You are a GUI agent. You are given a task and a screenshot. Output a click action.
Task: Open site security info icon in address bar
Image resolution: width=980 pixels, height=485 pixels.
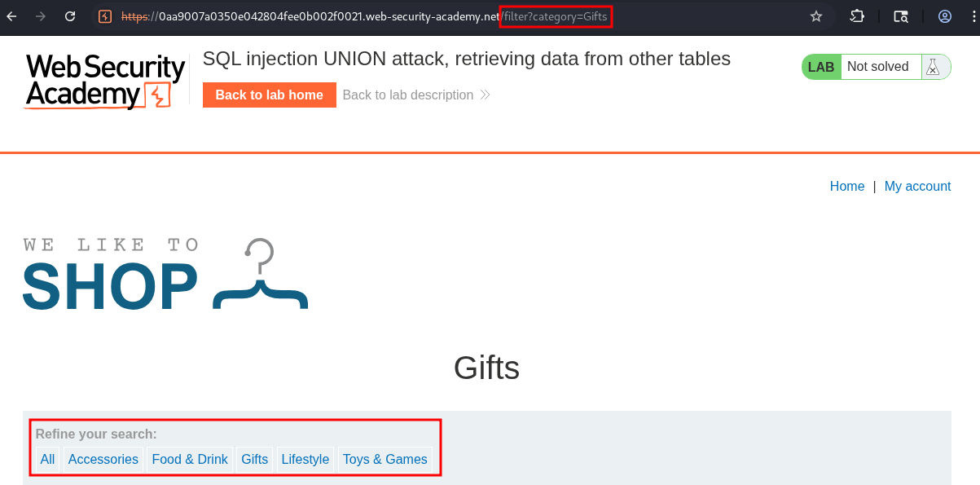pyautogui.click(x=105, y=16)
